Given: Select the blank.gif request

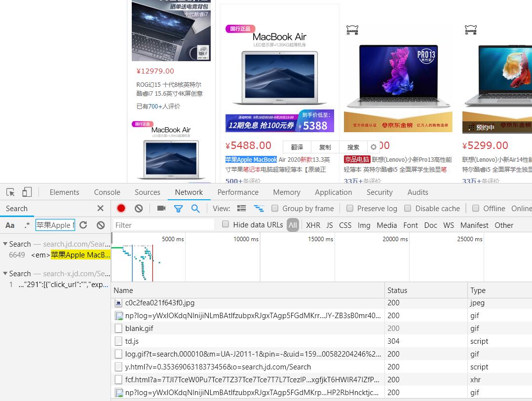Looking at the screenshot, I should pos(322,328).
